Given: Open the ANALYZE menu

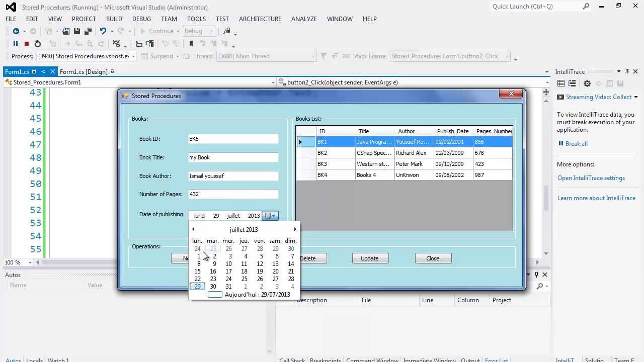Looking at the screenshot, I should click(304, 19).
